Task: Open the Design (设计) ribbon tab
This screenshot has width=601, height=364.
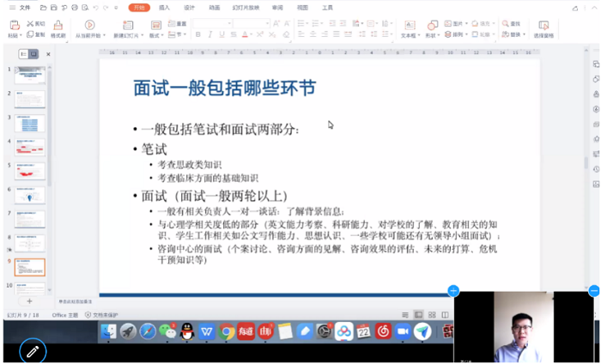Action: point(189,7)
